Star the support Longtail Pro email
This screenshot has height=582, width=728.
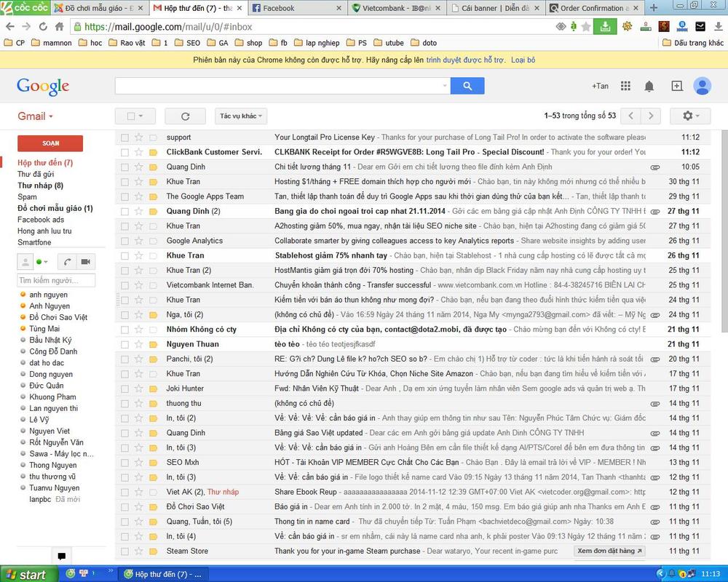(x=138, y=137)
